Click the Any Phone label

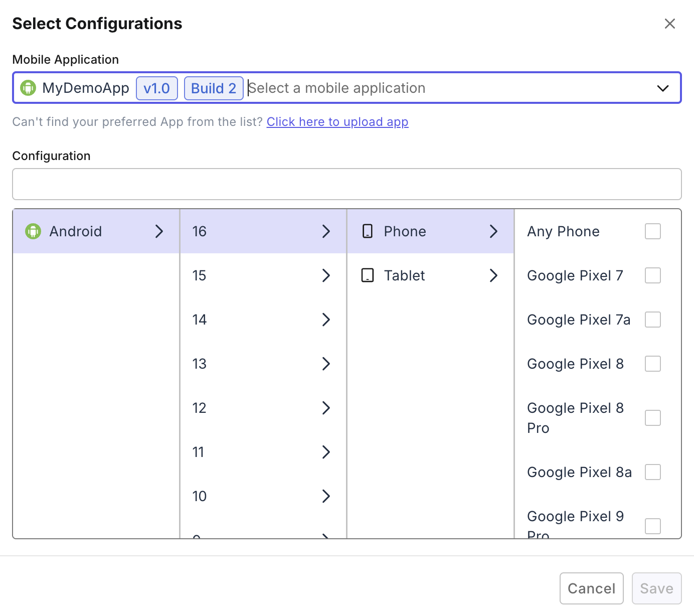tap(563, 231)
